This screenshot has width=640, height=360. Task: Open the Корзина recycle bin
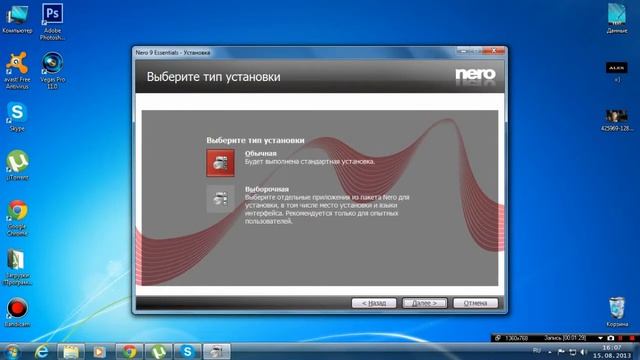click(617, 312)
